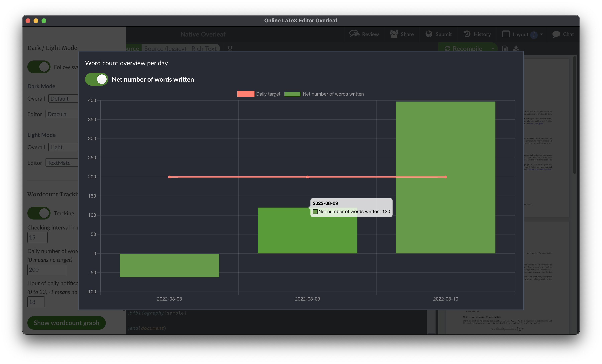602x364 pixels.
Task: Open the Review panel icon
Action: point(354,34)
